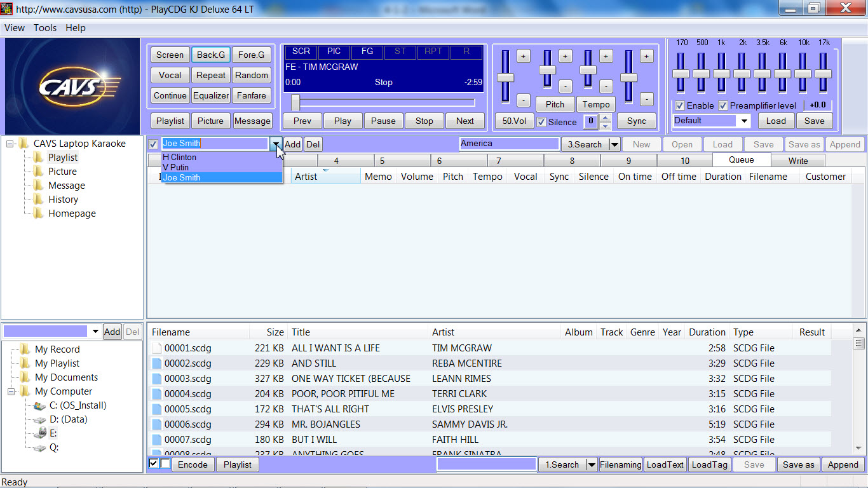Select the E: DVD drive icon
868x488 pixels.
[x=39, y=433]
